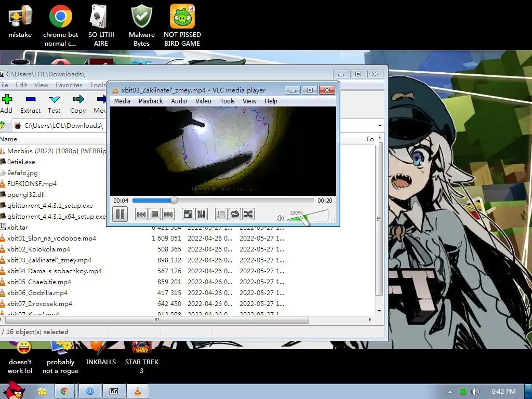The width and height of the screenshot is (532, 399).
Task: Open VLC View menu
Action: 249,101
